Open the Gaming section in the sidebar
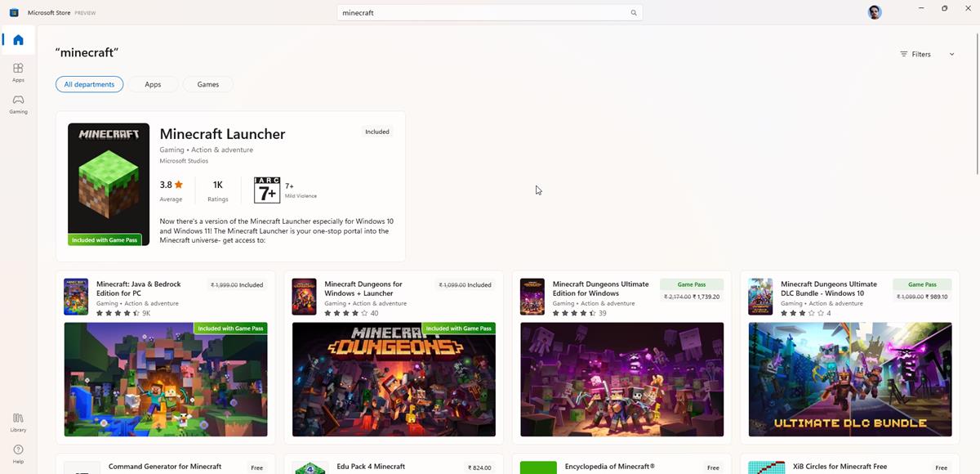Image resolution: width=980 pixels, height=474 pixels. [x=18, y=104]
